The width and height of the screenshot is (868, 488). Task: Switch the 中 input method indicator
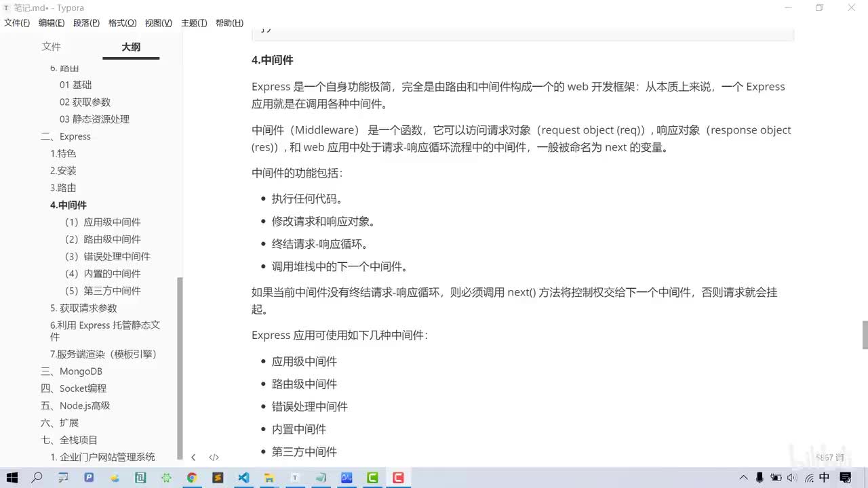pos(824,478)
